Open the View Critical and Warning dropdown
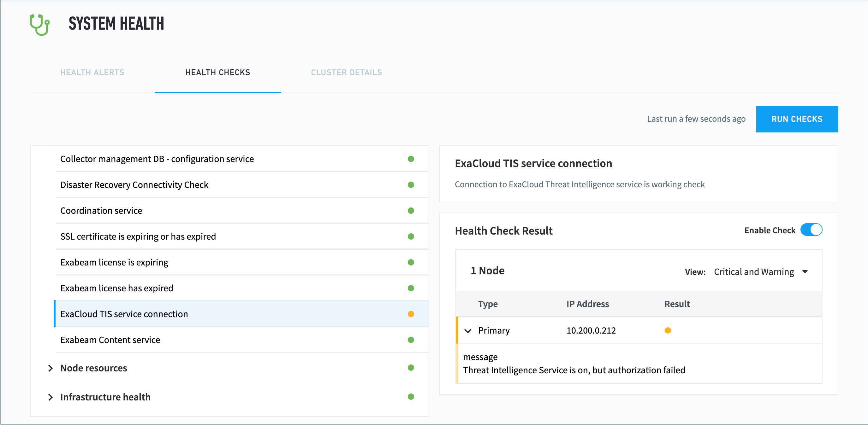Screen dimensions: 868x425 [761, 271]
